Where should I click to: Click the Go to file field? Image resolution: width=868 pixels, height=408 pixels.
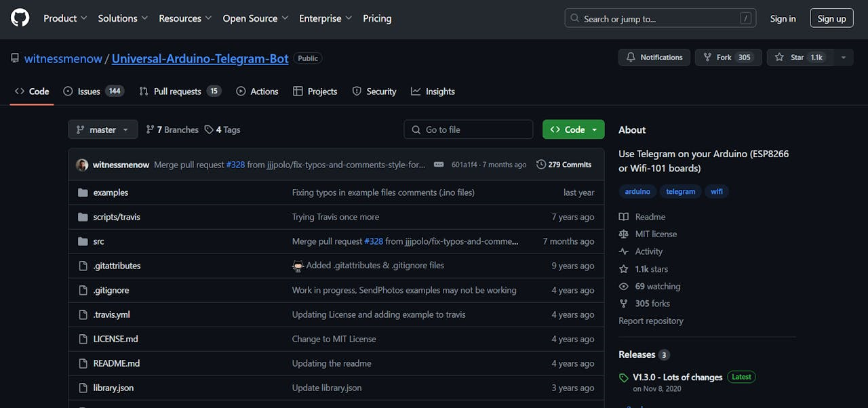pos(468,129)
